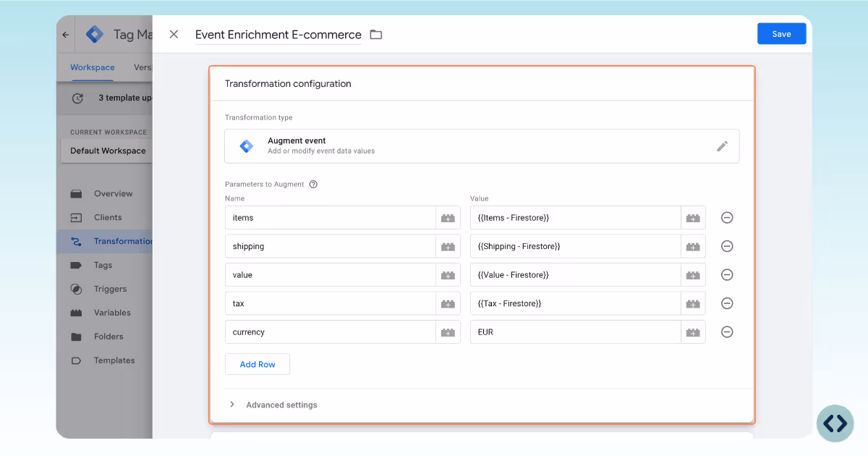Open the variable picker for the Value - Firestore value
Image resolution: width=868 pixels, height=456 pixels.
coord(693,275)
